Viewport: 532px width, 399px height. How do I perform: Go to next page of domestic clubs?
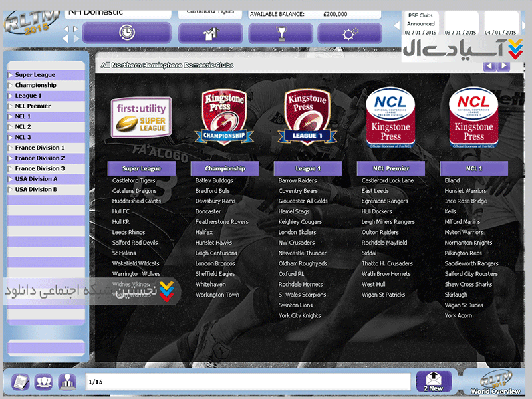tap(505, 66)
